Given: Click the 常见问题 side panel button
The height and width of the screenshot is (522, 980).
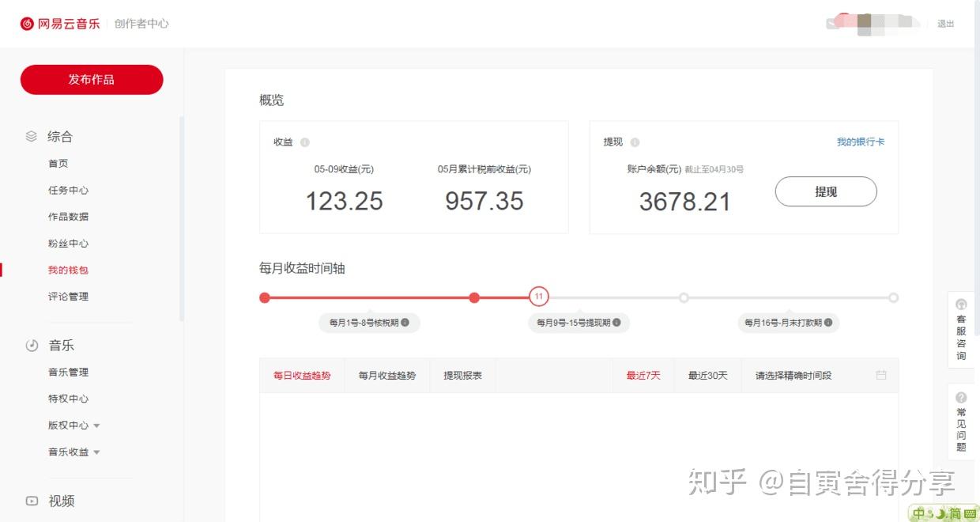Looking at the screenshot, I should (x=961, y=422).
